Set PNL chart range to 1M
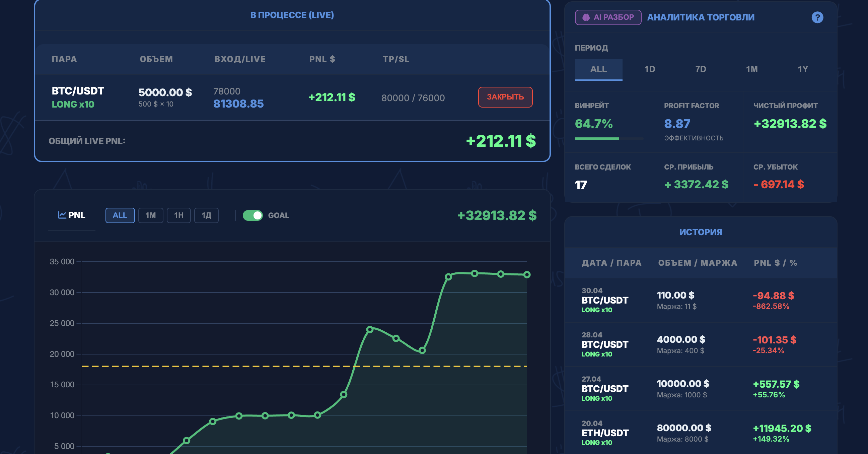Image resolution: width=868 pixels, height=454 pixels. (x=151, y=215)
